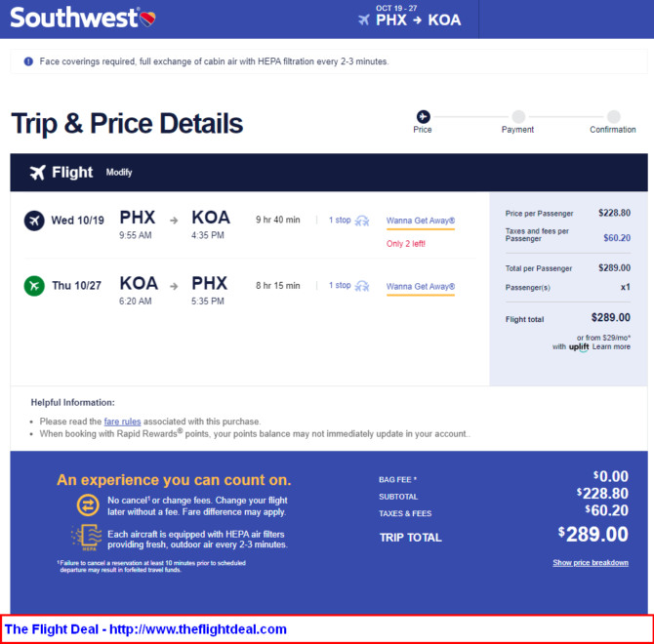The width and height of the screenshot is (654, 644).
Task: Click the airplane icon beside PHX → KOA header
Action: pos(364,20)
